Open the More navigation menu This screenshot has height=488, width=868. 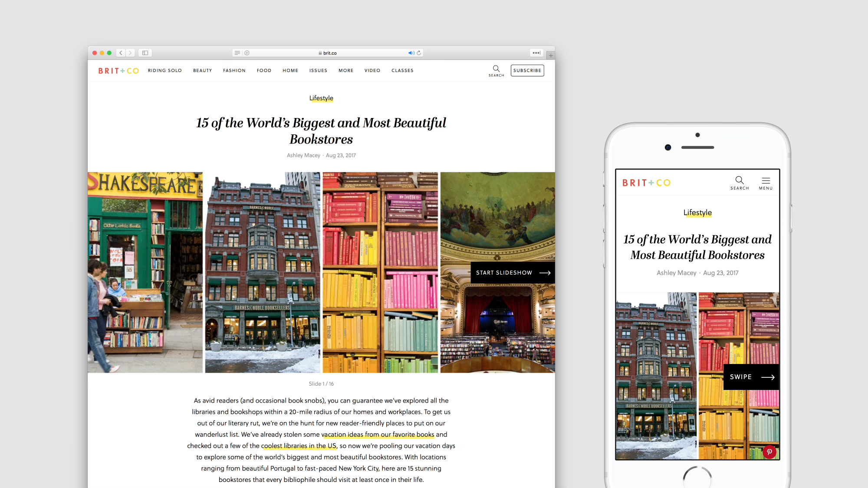coord(346,70)
